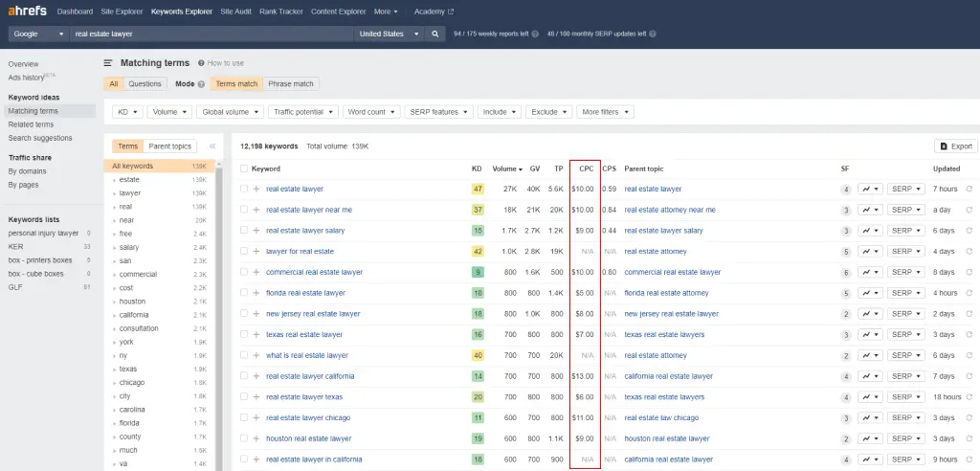980x471 pixels.
Task: Click the search magnifier button
Action: click(435, 34)
